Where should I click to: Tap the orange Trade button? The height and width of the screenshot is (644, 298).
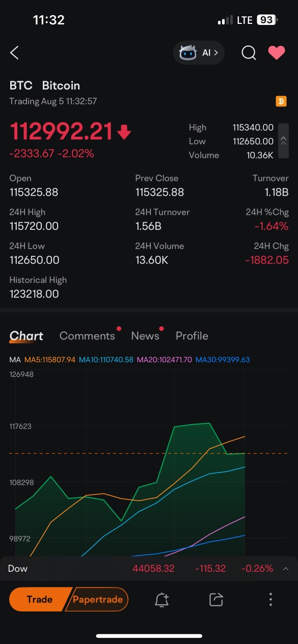click(x=40, y=599)
